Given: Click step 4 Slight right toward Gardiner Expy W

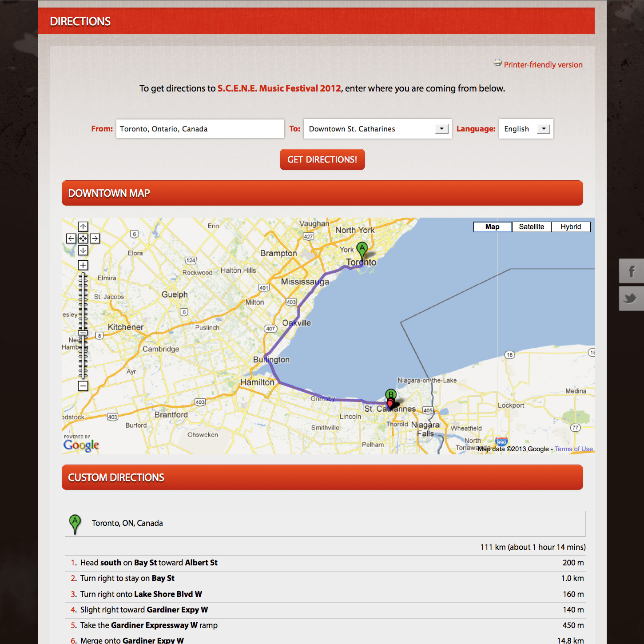Looking at the screenshot, I should point(325,610).
